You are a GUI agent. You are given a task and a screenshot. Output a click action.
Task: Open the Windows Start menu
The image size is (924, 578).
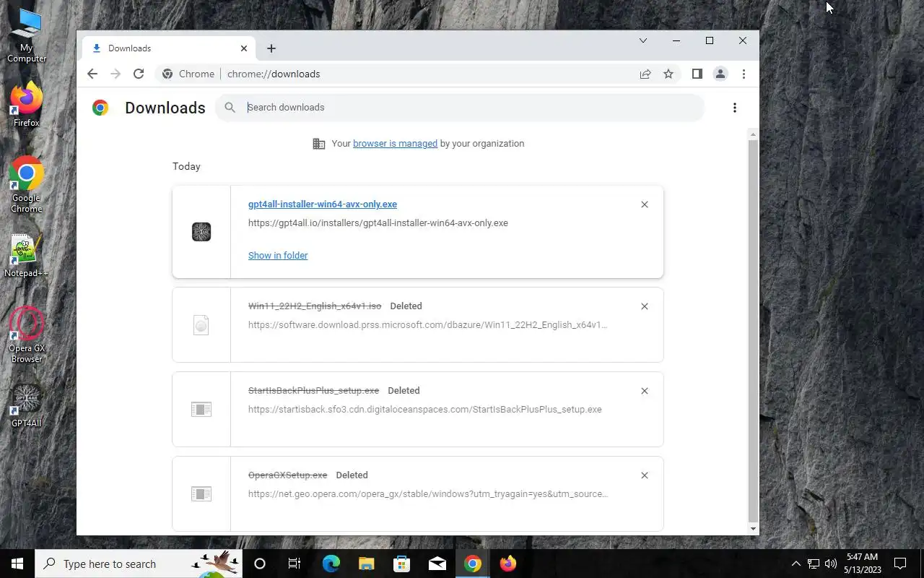click(17, 564)
